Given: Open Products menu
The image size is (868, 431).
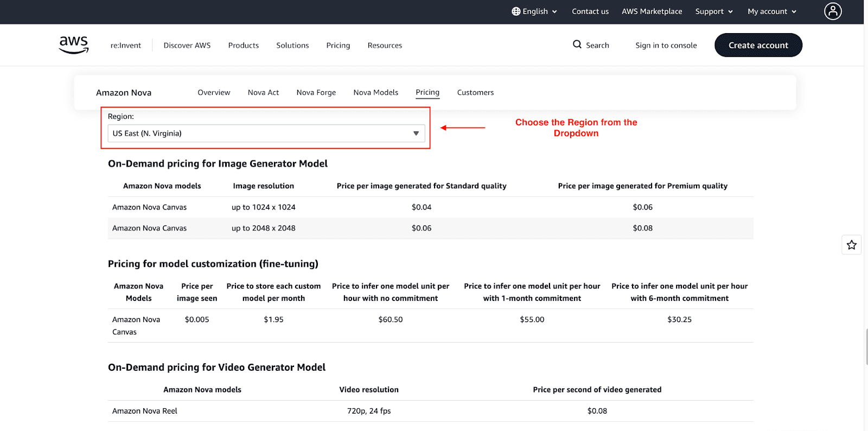Looking at the screenshot, I should pyautogui.click(x=244, y=46).
